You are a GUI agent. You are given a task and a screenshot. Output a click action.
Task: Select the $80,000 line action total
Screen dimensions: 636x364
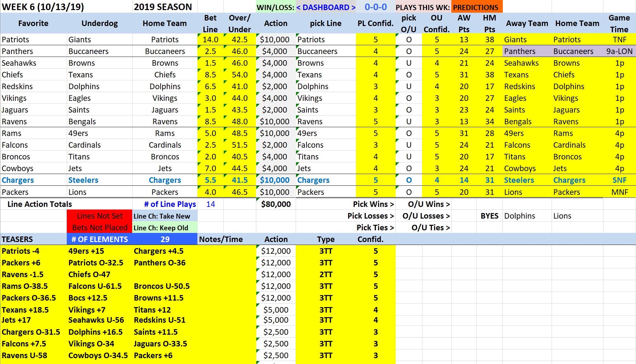[x=276, y=204]
